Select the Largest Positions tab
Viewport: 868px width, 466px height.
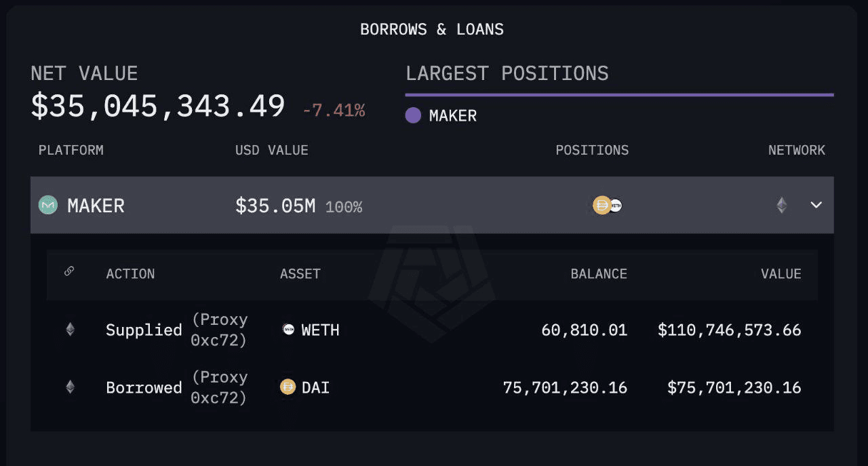(x=507, y=73)
